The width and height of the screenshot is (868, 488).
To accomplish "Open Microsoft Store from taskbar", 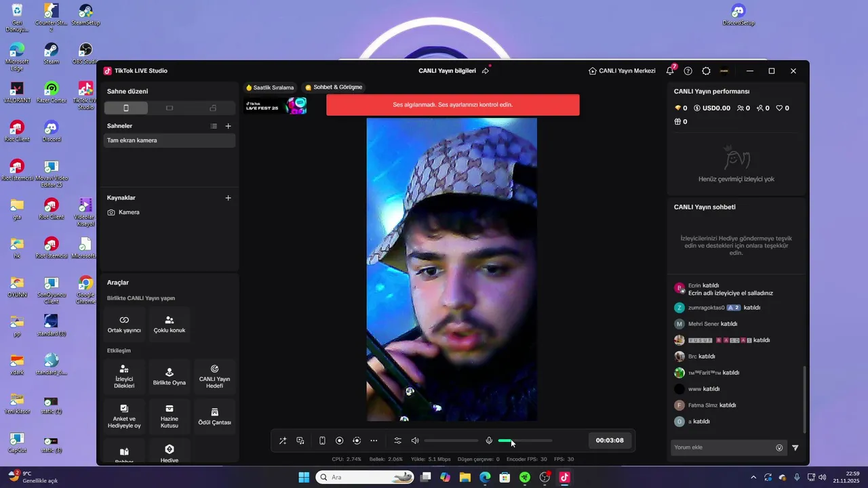I will tap(505, 477).
